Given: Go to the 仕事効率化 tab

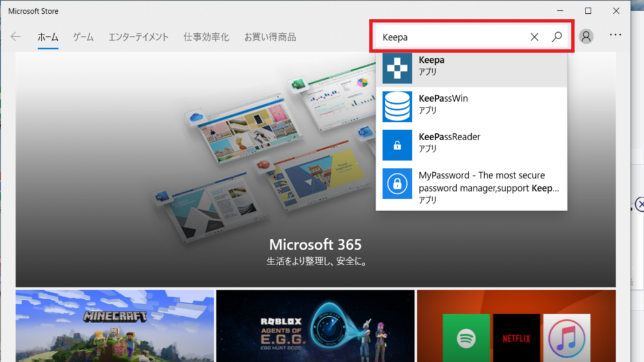Looking at the screenshot, I should pyautogui.click(x=206, y=37).
